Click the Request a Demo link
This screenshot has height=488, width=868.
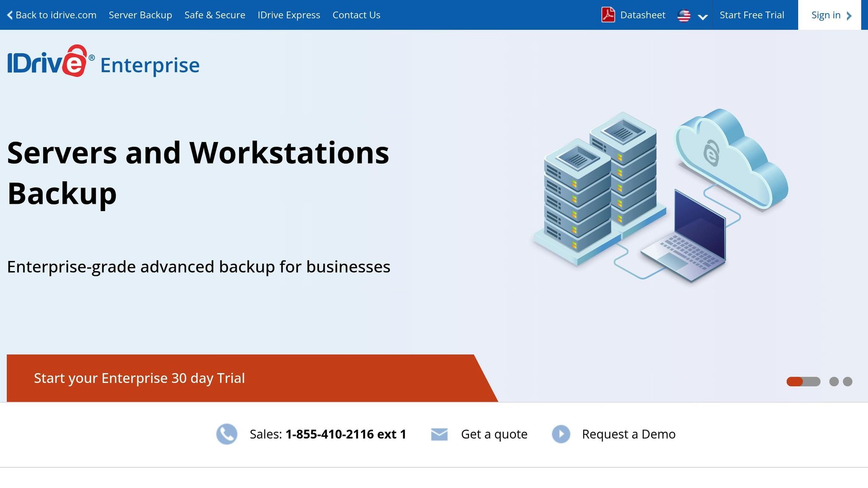(x=628, y=434)
